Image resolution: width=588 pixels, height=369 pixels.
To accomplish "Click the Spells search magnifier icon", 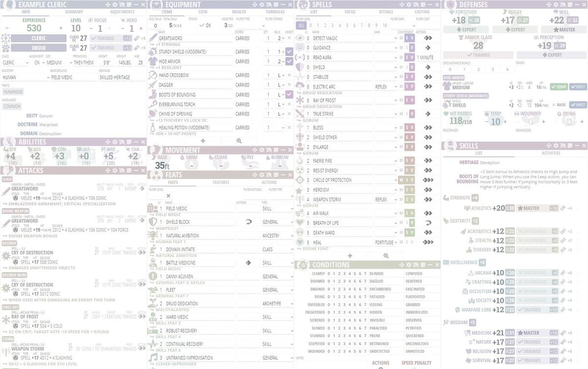I will 386,255.
